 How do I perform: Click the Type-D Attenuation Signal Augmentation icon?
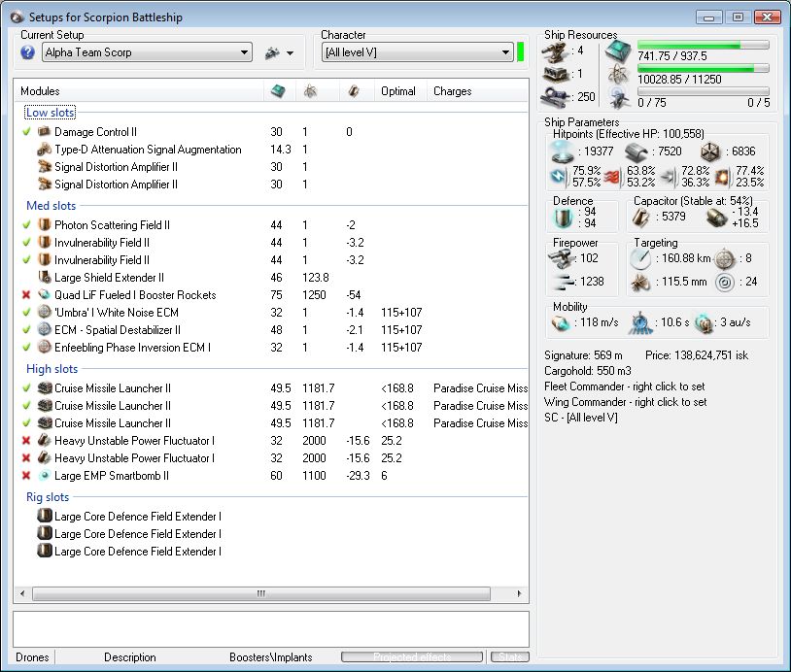44,150
